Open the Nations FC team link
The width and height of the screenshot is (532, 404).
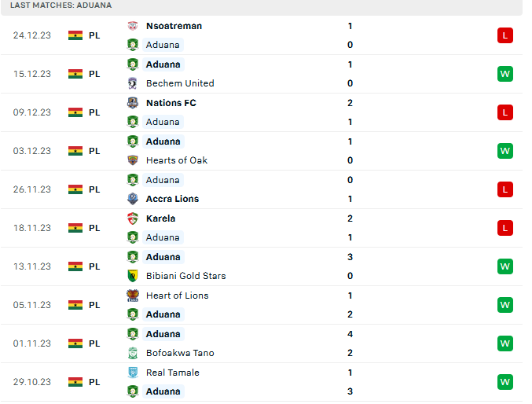point(171,103)
